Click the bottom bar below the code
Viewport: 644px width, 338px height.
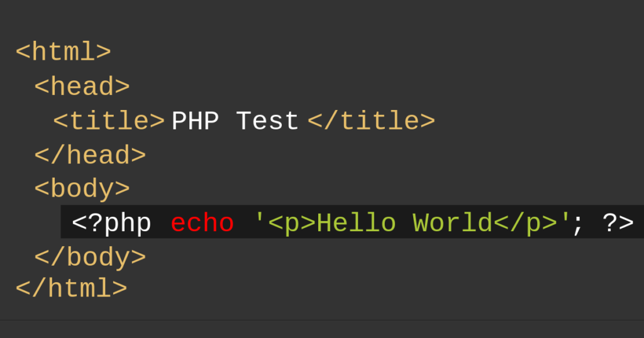pyautogui.click(x=322, y=329)
